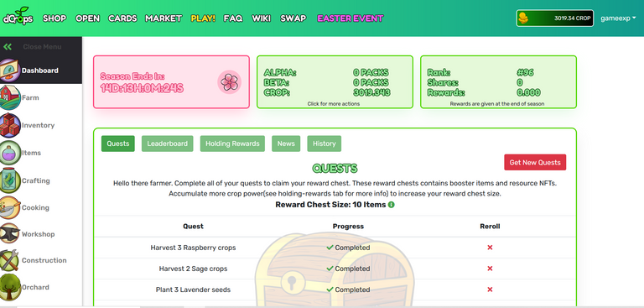Go to the CARDS page
The width and height of the screenshot is (644, 308).
(x=122, y=18)
